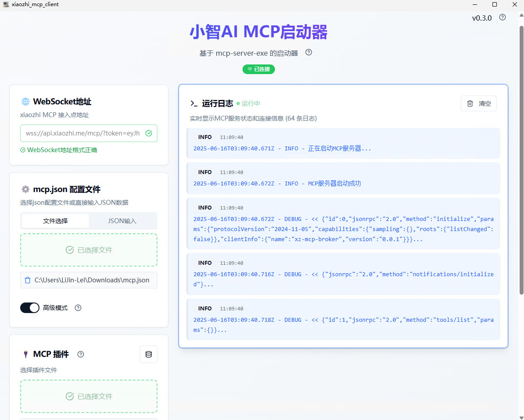The width and height of the screenshot is (524, 420).
Task: Click the log entry containing notifications/initialized
Action: coord(343,274)
